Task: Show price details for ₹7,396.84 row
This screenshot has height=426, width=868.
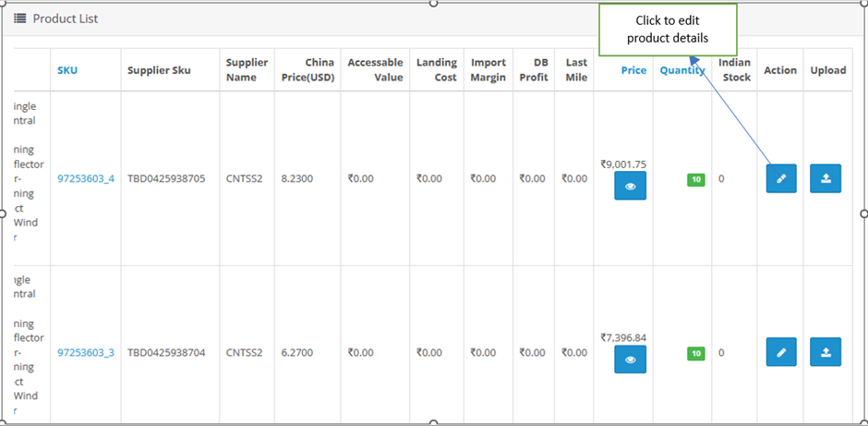Action: [630, 359]
